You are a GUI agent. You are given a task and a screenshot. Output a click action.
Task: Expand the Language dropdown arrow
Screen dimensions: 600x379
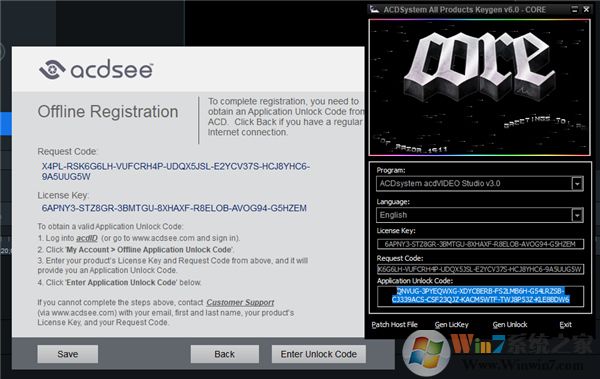click(x=577, y=215)
